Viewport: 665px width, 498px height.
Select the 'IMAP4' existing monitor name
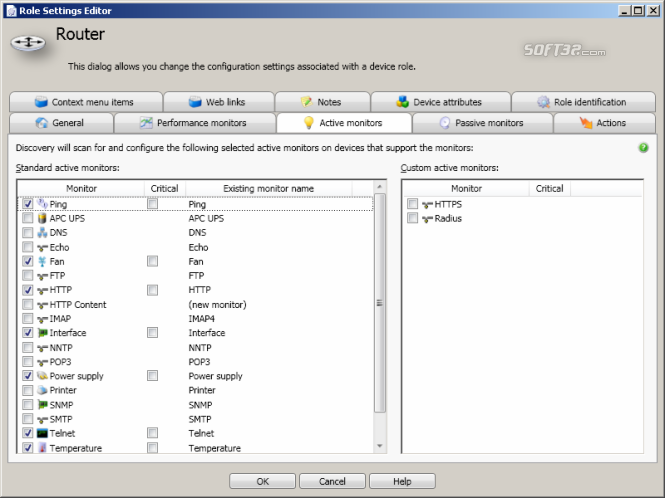(x=201, y=319)
